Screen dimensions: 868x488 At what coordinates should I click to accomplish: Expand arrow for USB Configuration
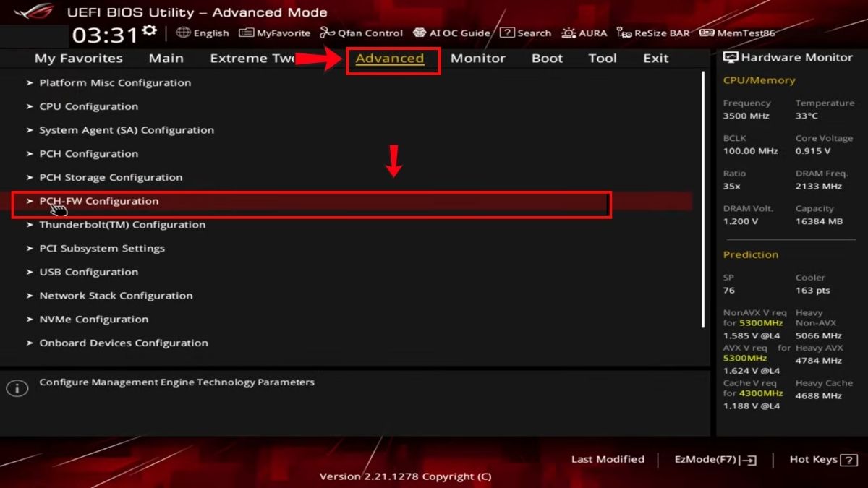(x=30, y=273)
